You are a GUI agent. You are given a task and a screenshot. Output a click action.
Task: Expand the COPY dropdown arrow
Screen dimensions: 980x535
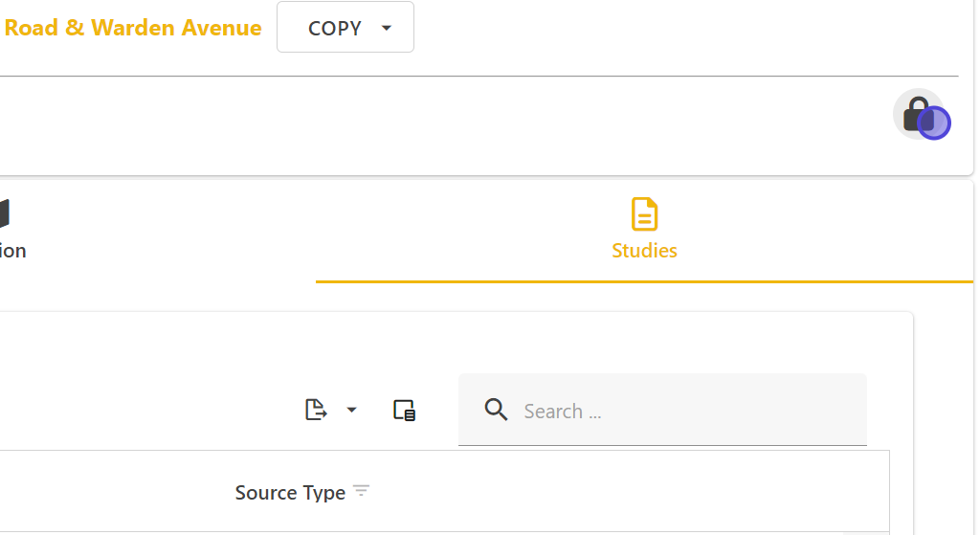coord(387,28)
